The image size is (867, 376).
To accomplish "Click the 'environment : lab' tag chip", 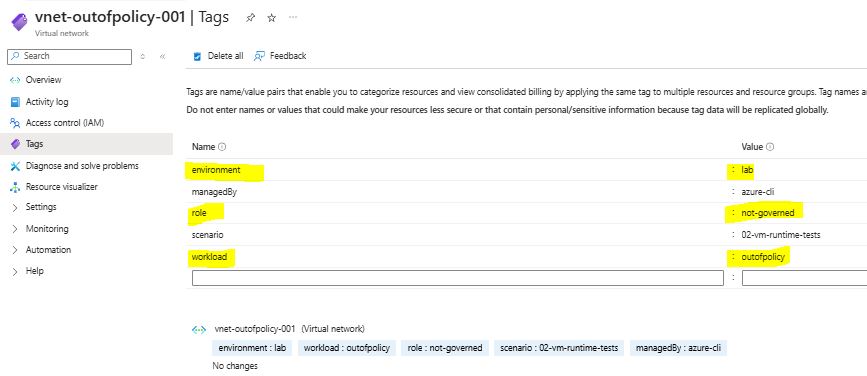I will (252, 348).
